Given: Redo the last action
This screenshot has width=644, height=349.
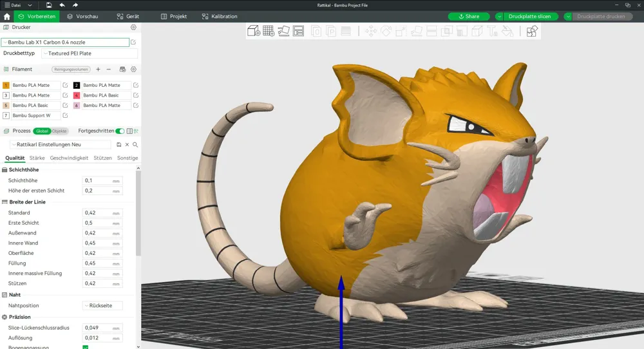Looking at the screenshot, I should coord(75,5).
